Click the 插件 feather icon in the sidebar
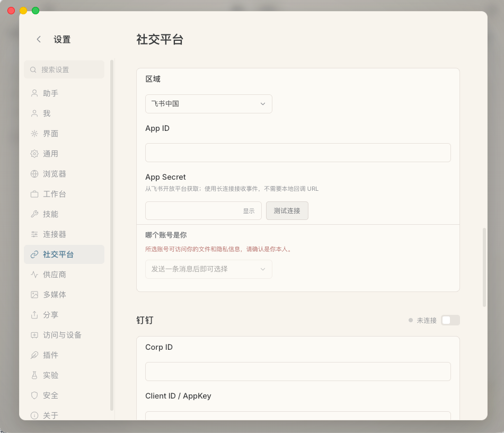This screenshot has width=504, height=433. coord(34,355)
